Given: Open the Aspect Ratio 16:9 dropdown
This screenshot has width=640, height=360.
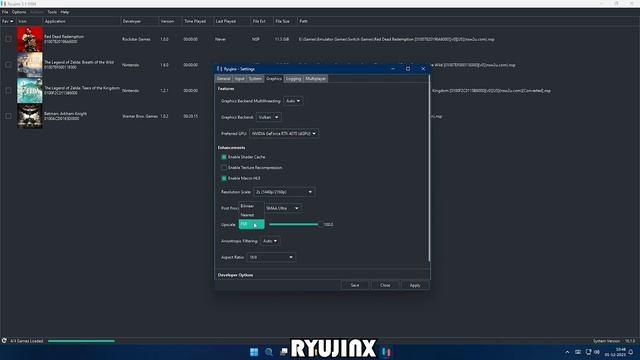Looking at the screenshot, I should tap(271, 257).
